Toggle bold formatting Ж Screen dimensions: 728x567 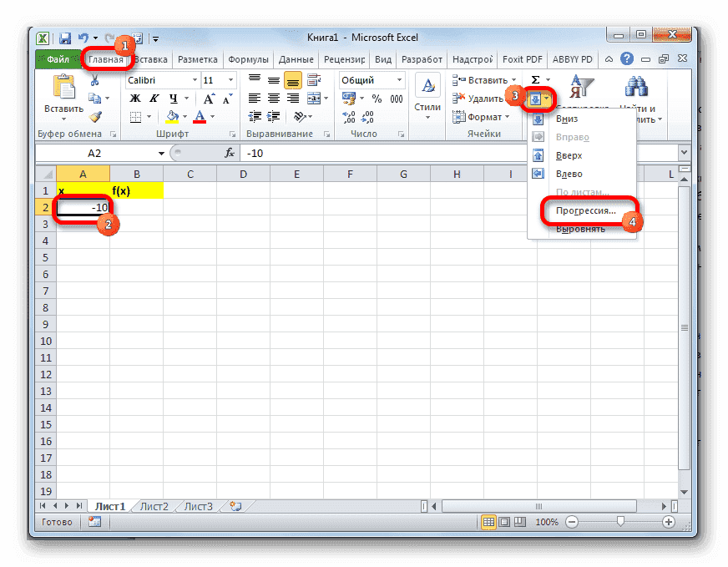pyautogui.click(x=135, y=99)
